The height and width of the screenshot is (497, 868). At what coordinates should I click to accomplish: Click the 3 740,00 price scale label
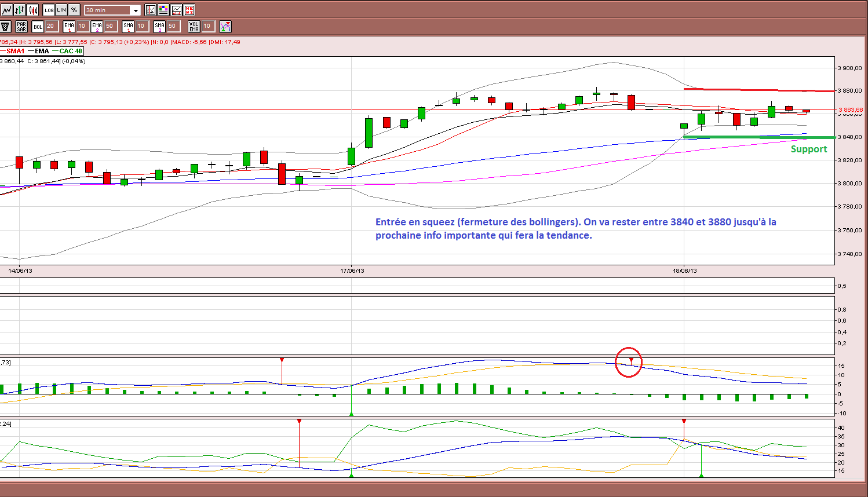(850, 254)
